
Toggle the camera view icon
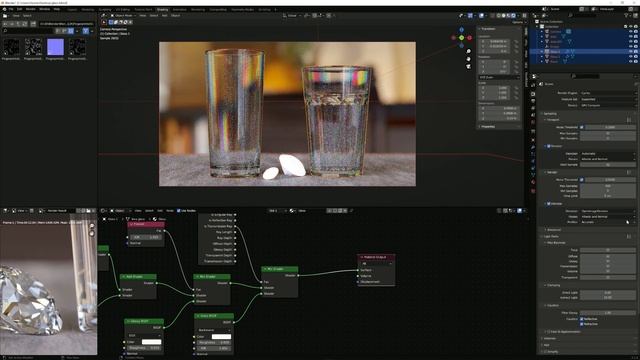click(x=469, y=66)
